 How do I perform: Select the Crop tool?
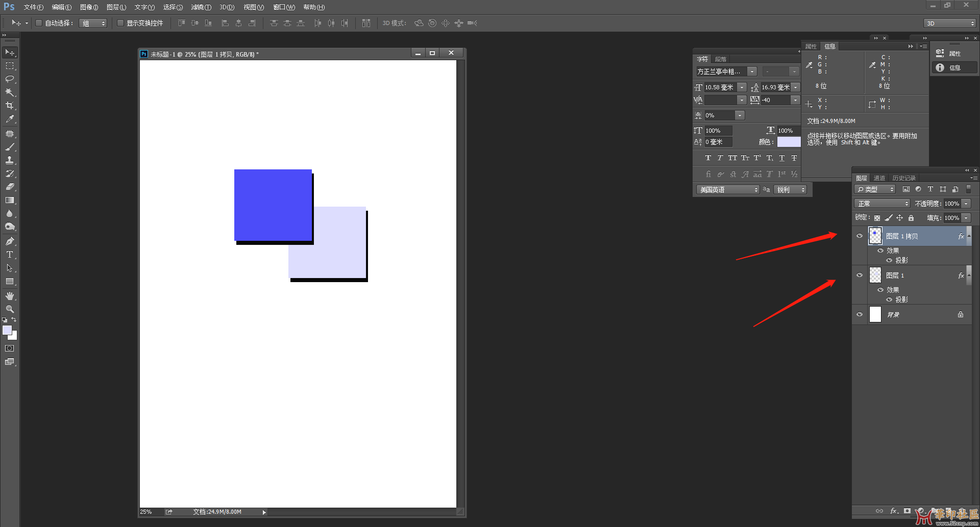pyautogui.click(x=10, y=106)
